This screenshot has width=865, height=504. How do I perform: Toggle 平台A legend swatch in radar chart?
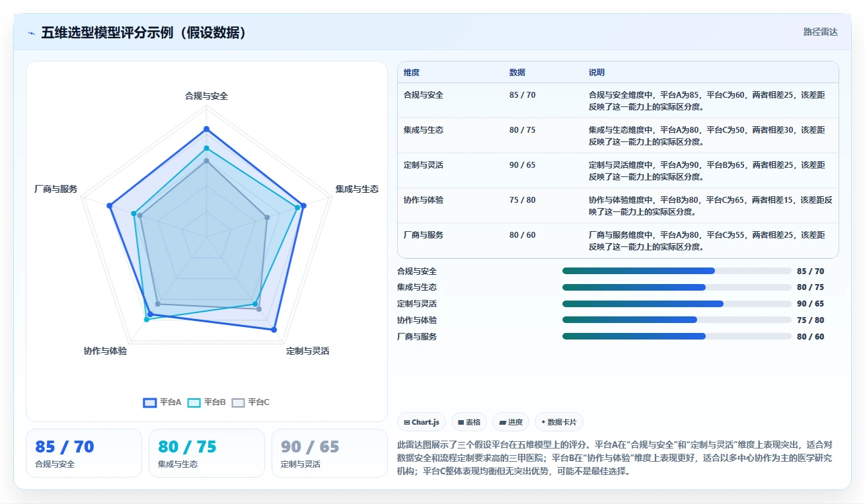150,402
